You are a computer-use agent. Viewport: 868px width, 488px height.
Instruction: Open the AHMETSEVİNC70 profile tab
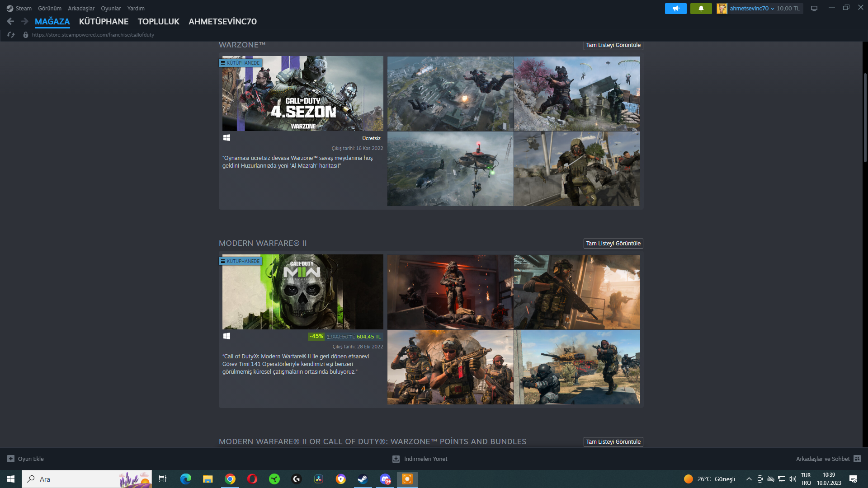click(222, 21)
